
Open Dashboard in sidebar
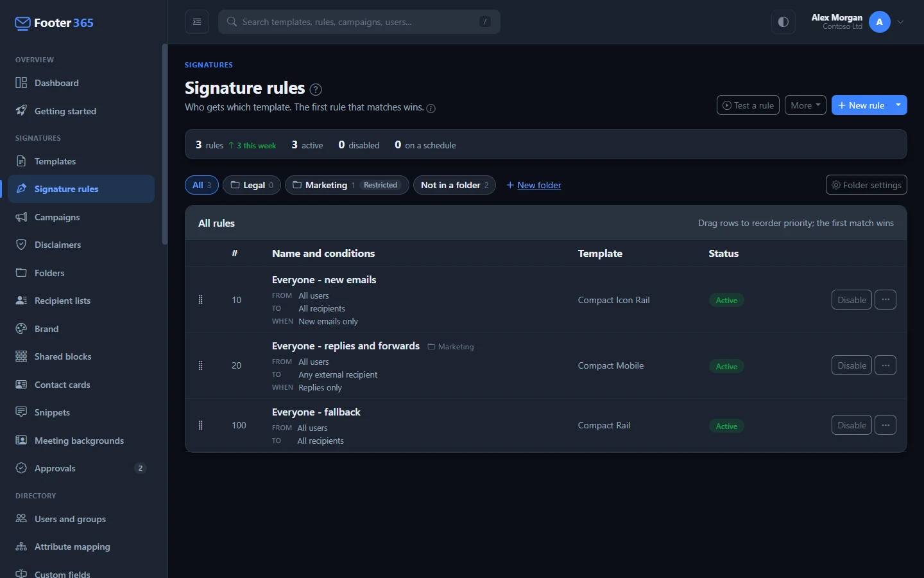tap(81, 83)
